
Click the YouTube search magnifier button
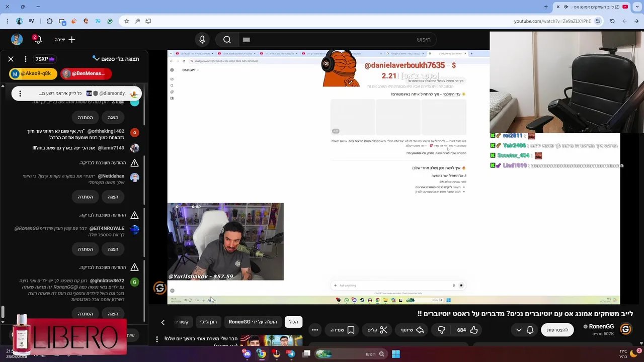click(x=227, y=40)
